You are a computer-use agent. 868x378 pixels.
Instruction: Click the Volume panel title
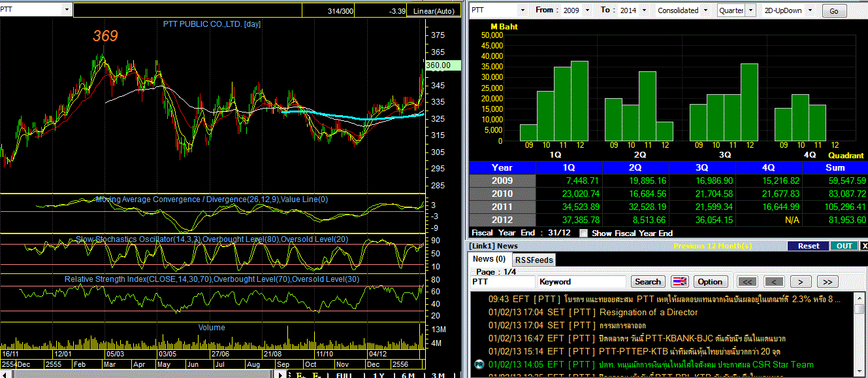(212, 328)
